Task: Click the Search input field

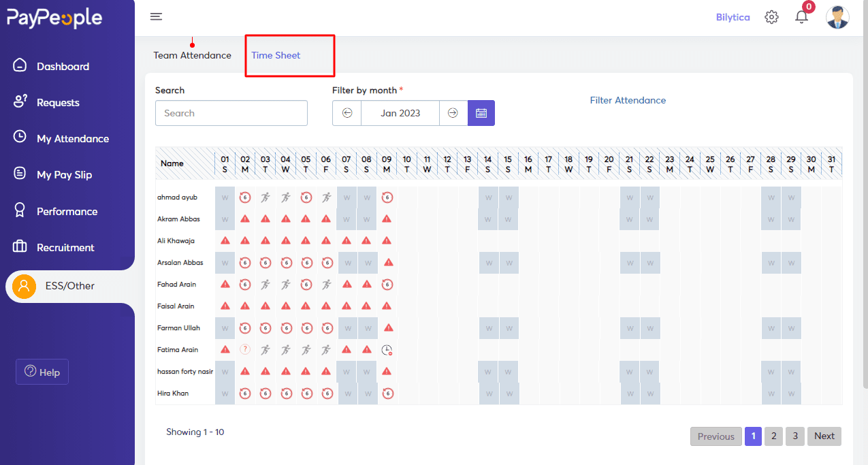Action: pos(231,113)
